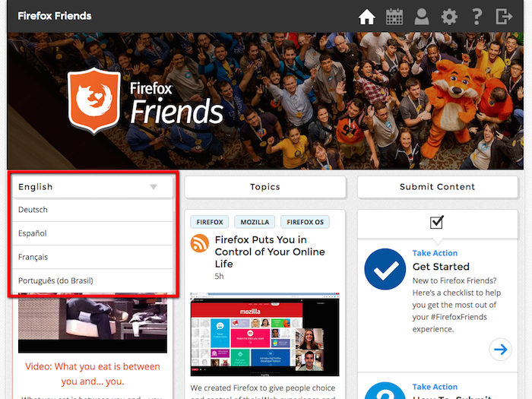Click the 'New to Firefox Friends?' description
The width and height of the screenshot is (532, 399).
tap(456, 305)
